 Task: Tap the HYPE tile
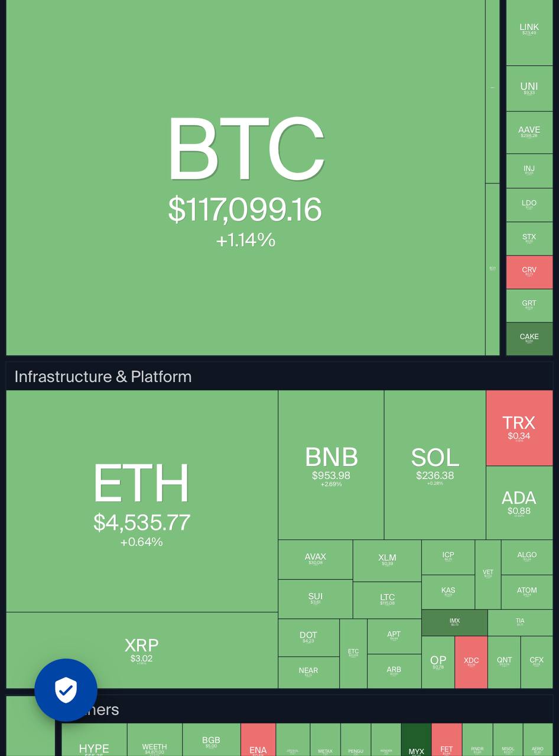click(94, 739)
